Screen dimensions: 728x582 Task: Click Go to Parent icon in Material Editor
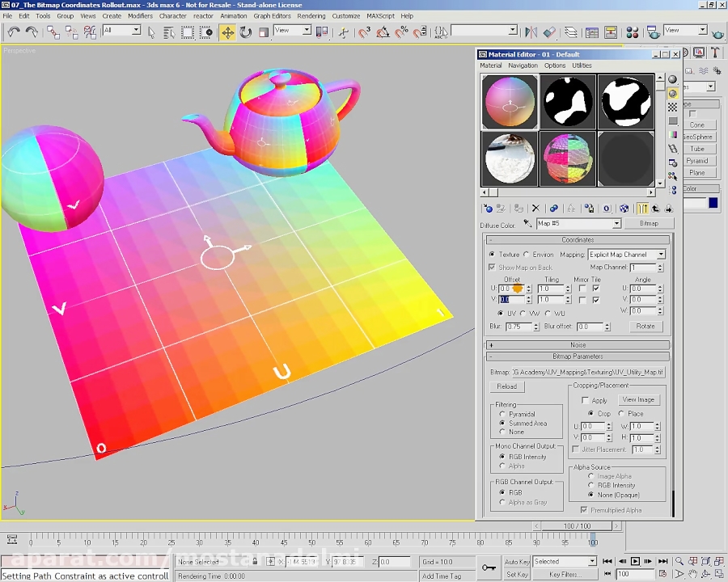[655, 209]
